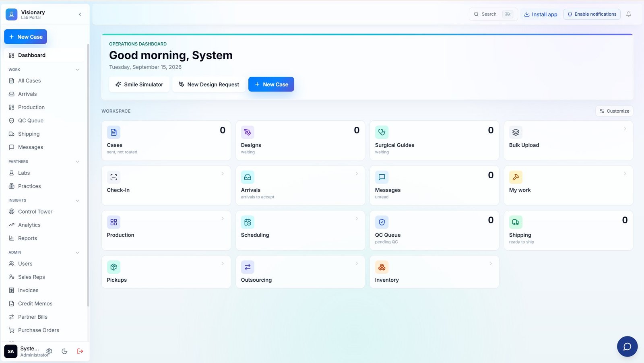Screen dimensions: 644x363
Task: Click the Designs card pen icon
Action: coord(248,132)
